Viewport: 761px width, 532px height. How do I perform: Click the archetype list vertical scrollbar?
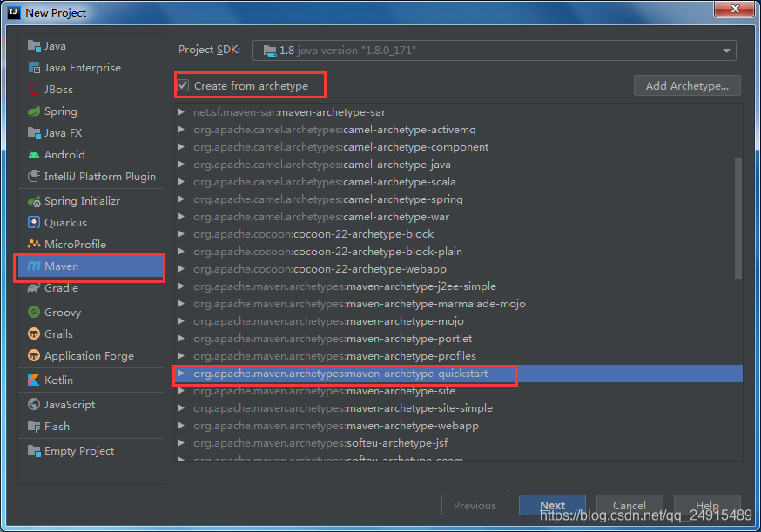pos(738,219)
